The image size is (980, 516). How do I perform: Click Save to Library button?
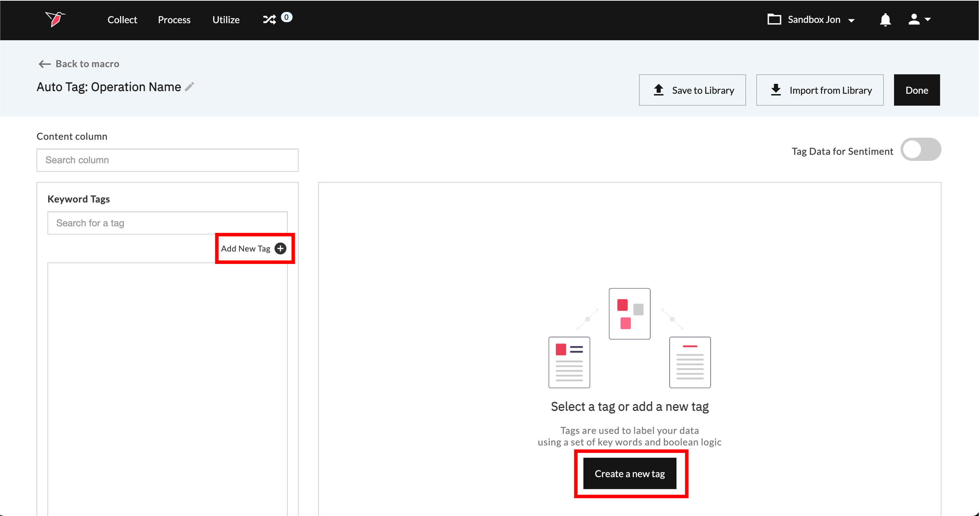(692, 90)
